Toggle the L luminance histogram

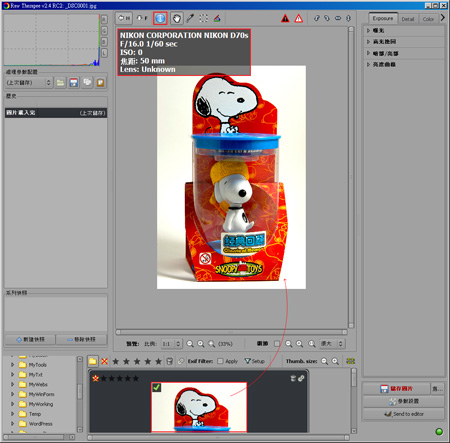coord(104,53)
